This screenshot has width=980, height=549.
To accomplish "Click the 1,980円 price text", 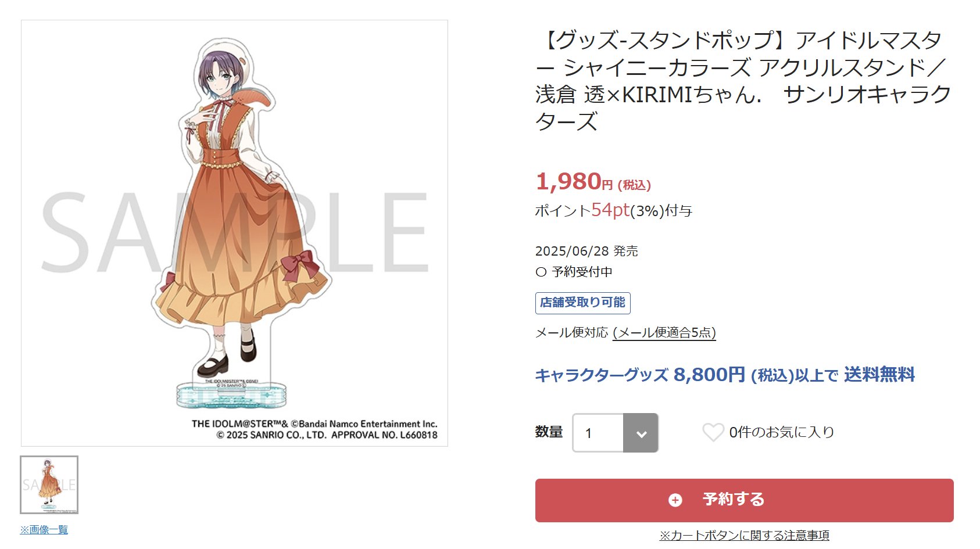I will [593, 182].
